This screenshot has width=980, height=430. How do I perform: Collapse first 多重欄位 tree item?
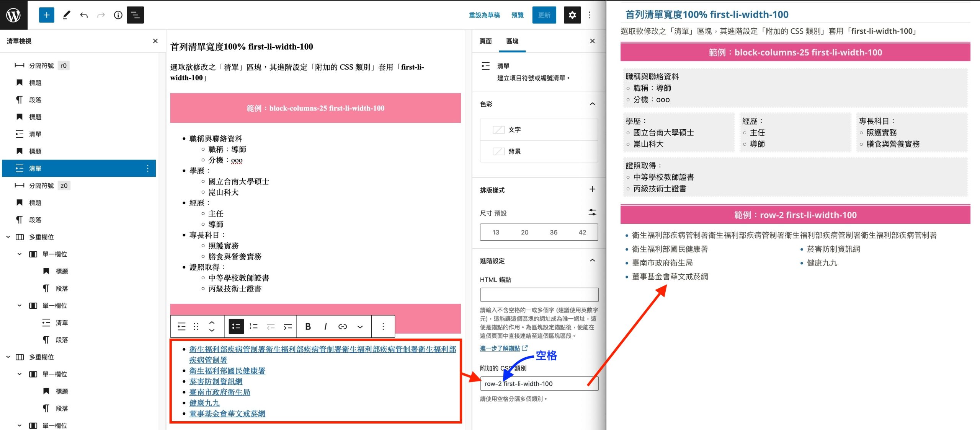pos(8,237)
